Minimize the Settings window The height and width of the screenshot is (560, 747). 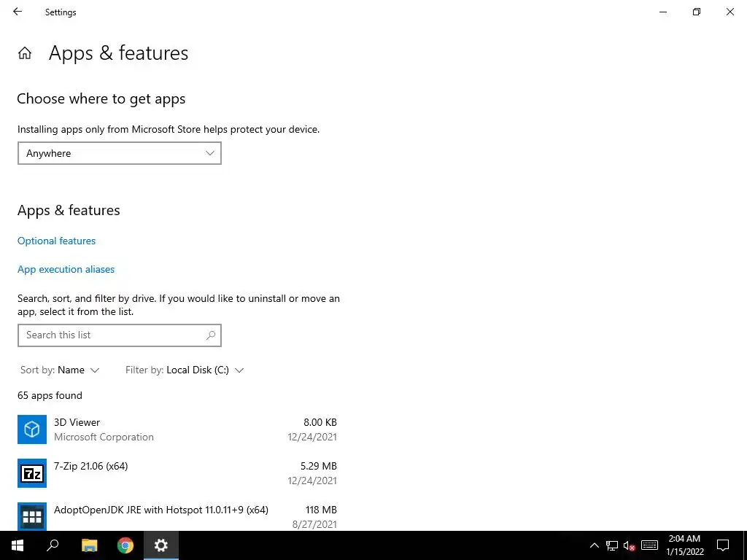pyautogui.click(x=663, y=12)
